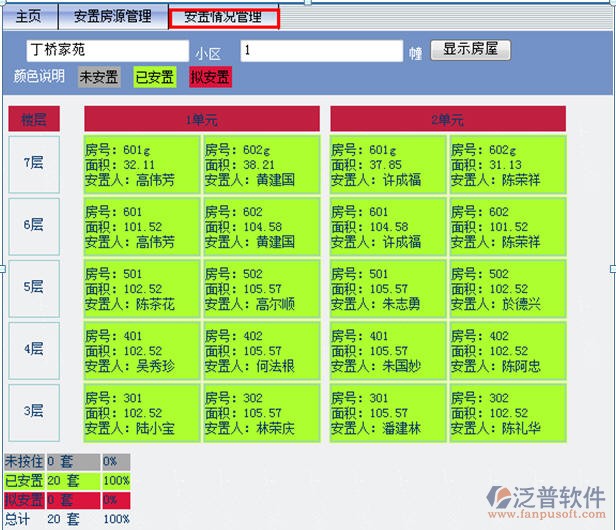Click the 已安置 green color legend
The height and width of the screenshot is (530, 616).
[155, 77]
